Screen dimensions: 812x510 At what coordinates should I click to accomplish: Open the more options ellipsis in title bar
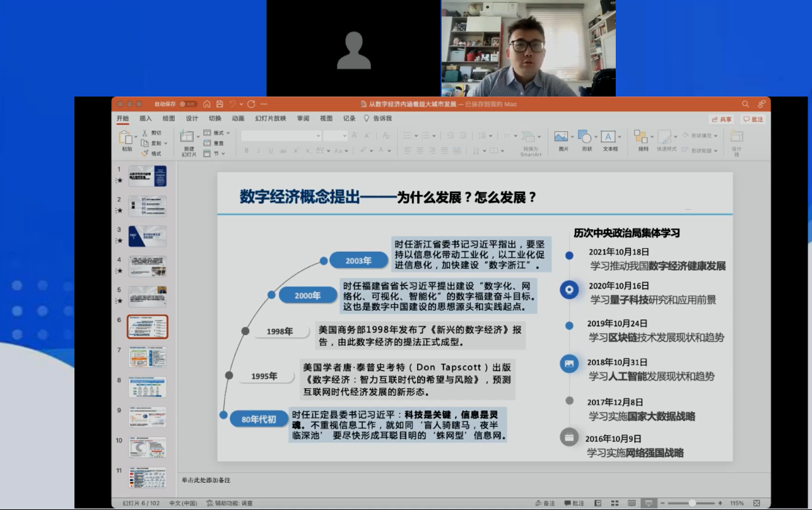coord(264,104)
